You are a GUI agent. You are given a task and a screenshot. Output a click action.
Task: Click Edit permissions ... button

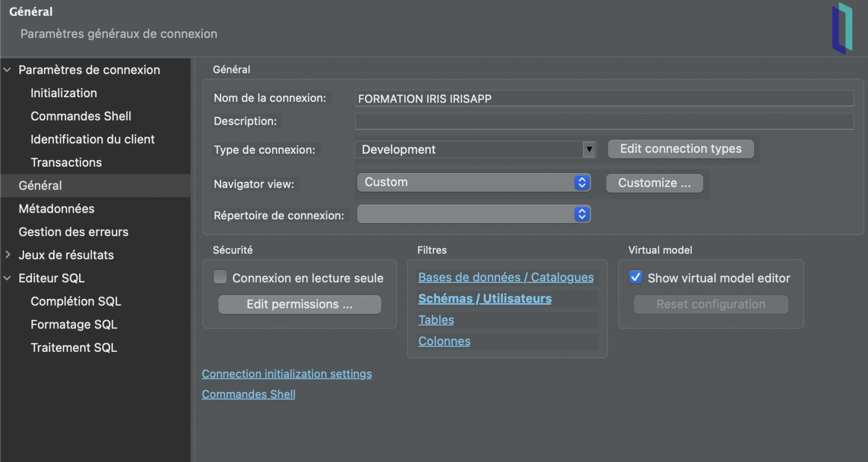[299, 305]
